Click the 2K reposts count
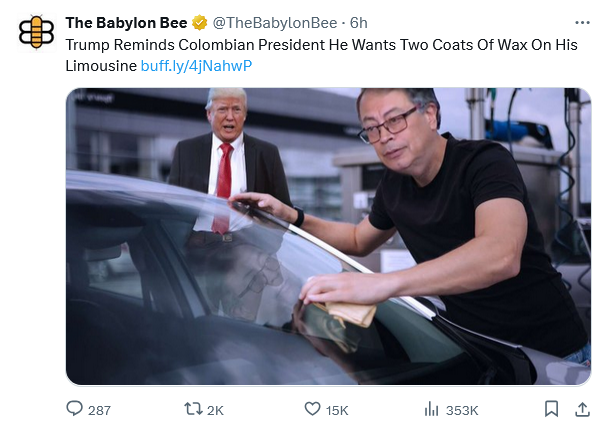 215,410
